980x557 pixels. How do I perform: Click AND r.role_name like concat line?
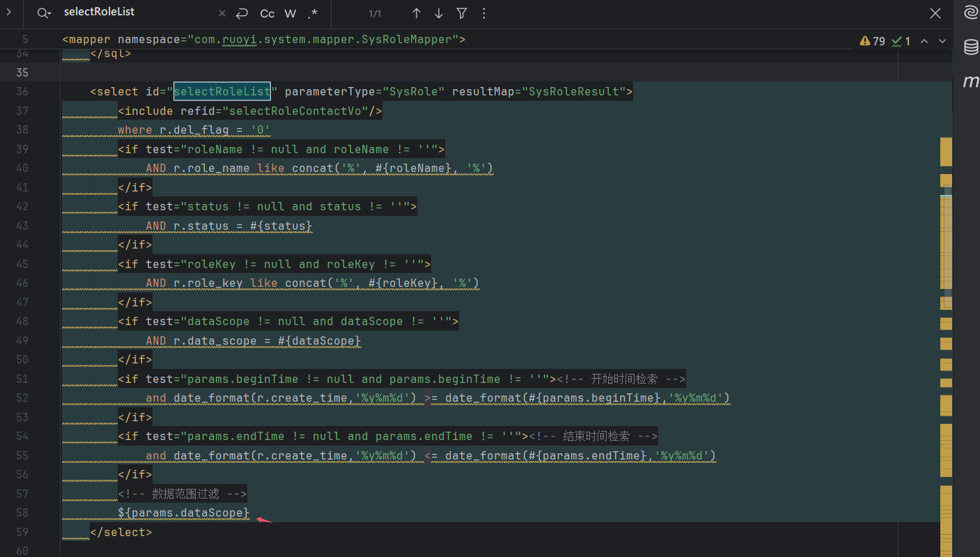coord(320,168)
